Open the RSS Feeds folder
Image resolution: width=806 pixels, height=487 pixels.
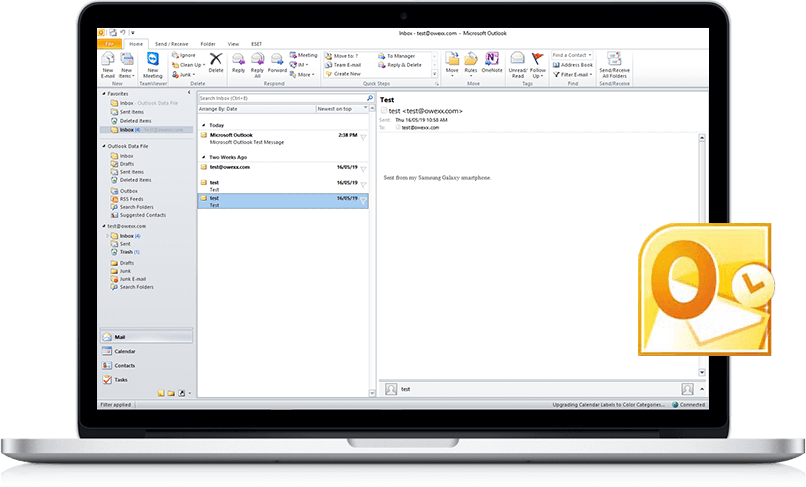coord(127,199)
